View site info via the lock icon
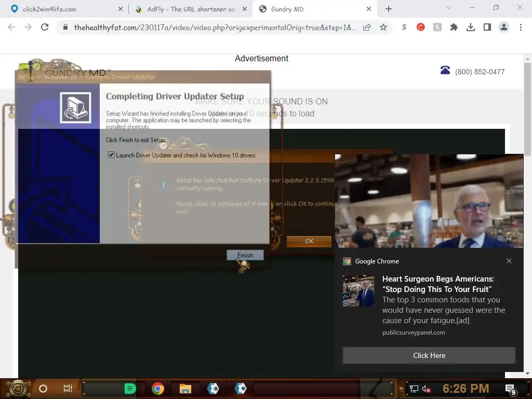 (x=65, y=27)
